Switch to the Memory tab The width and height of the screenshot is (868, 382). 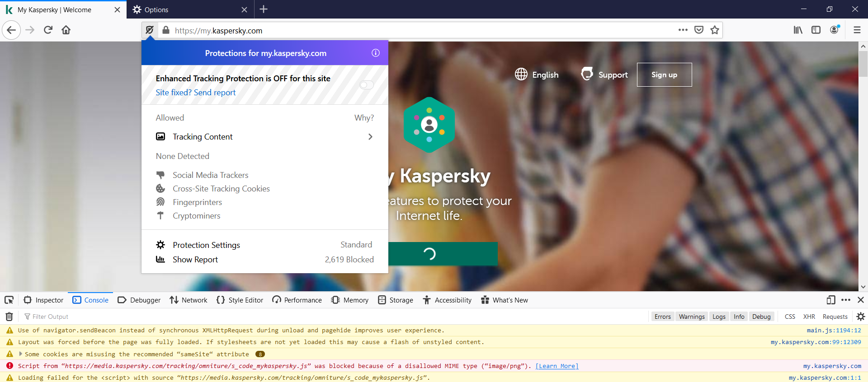click(x=349, y=300)
